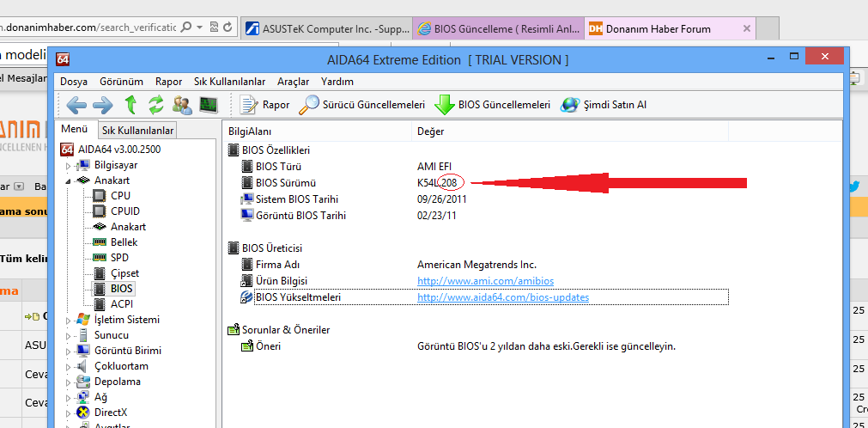Click the DirectX icon in tree
The height and width of the screenshot is (428, 868).
pos(83,413)
